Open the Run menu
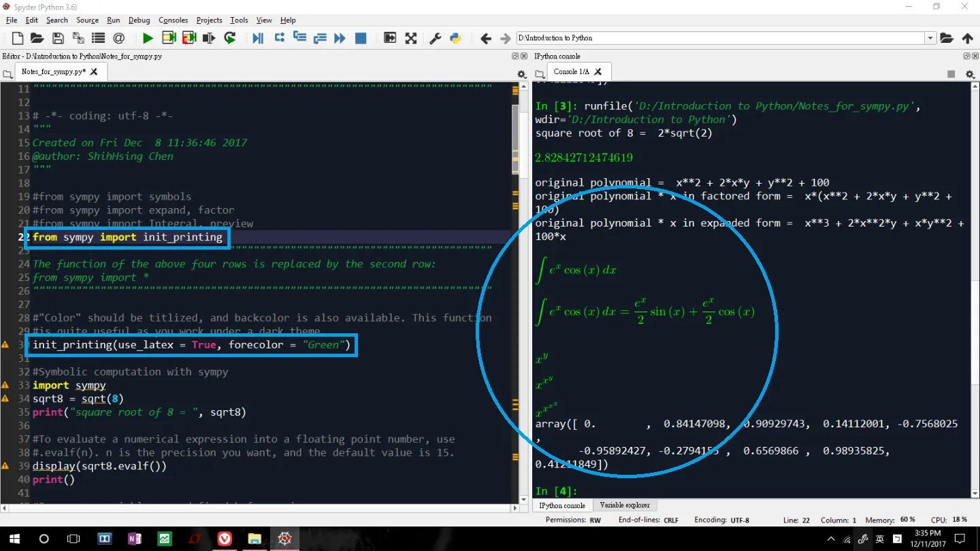The image size is (980, 551). tap(114, 20)
